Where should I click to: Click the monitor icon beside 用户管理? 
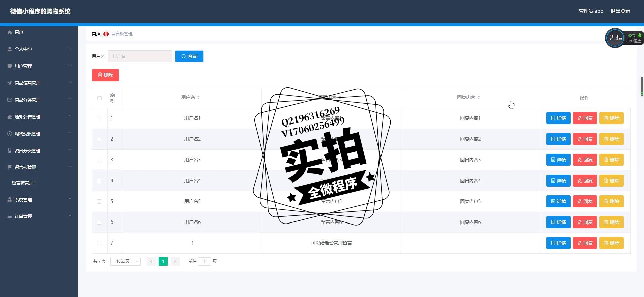coord(10,66)
